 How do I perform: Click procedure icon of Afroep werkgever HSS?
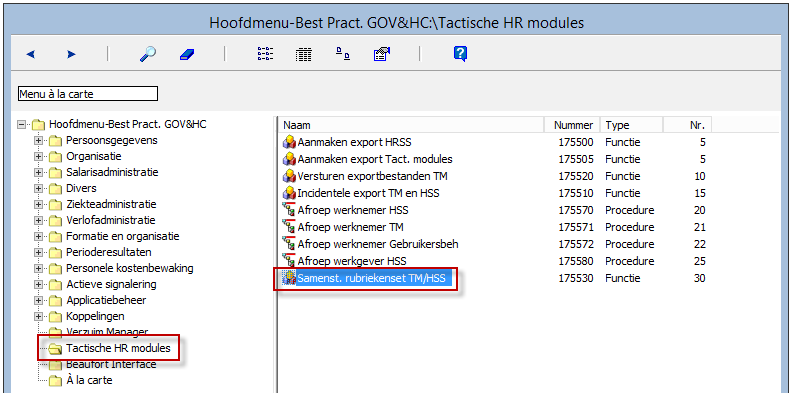click(289, 261)
